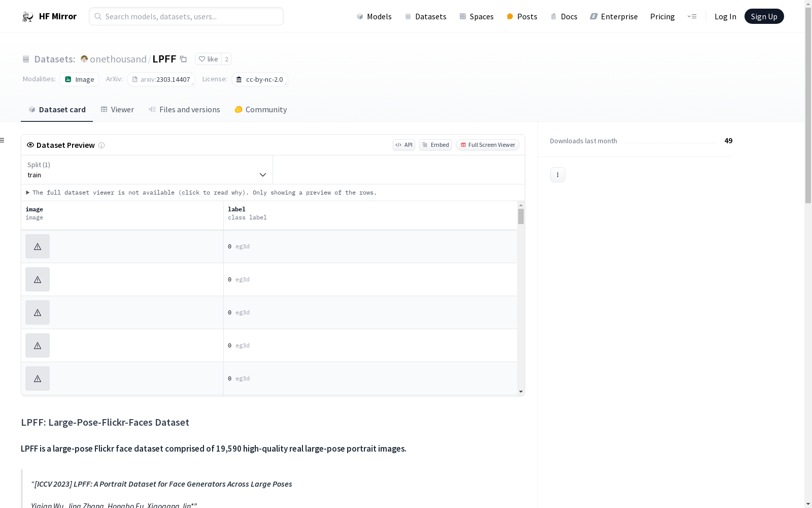Open the Docs page
812x508 pixels.
pos(564,16)
